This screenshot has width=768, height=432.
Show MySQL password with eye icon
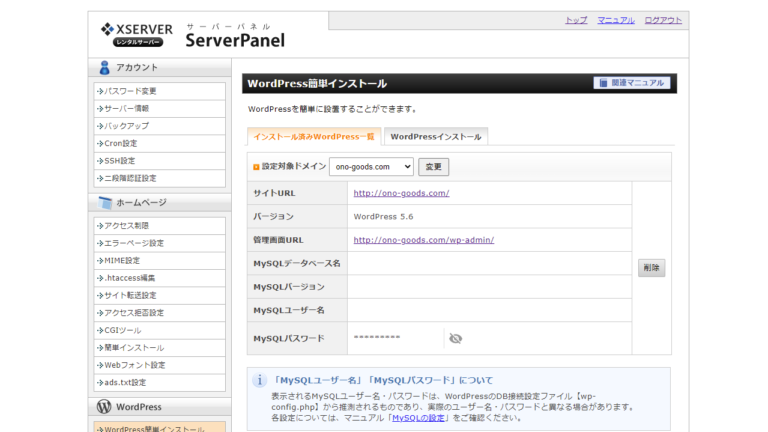tap(456, 339)
